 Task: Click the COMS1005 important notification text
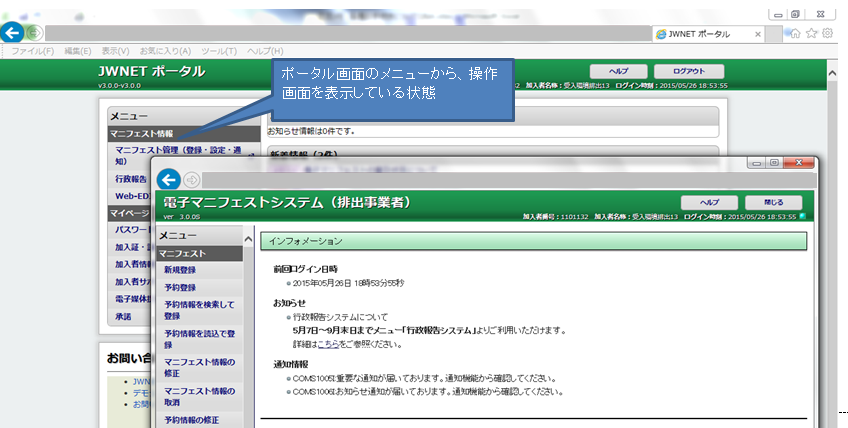tap(424, 379)
